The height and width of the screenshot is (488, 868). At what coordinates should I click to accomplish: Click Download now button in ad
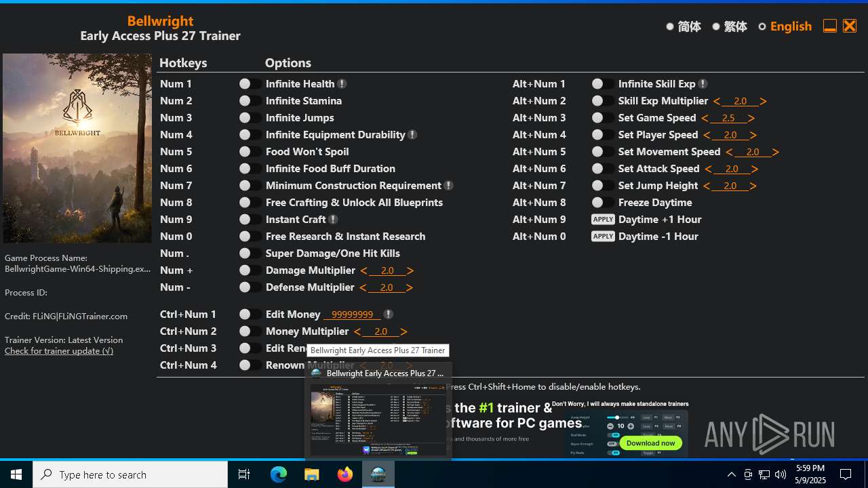650,443
